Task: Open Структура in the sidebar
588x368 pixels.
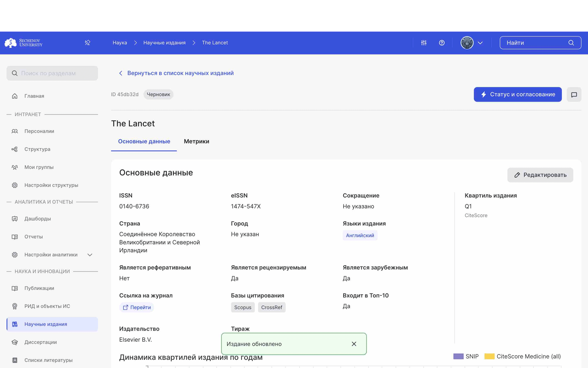Action: (x=52, y=149)
